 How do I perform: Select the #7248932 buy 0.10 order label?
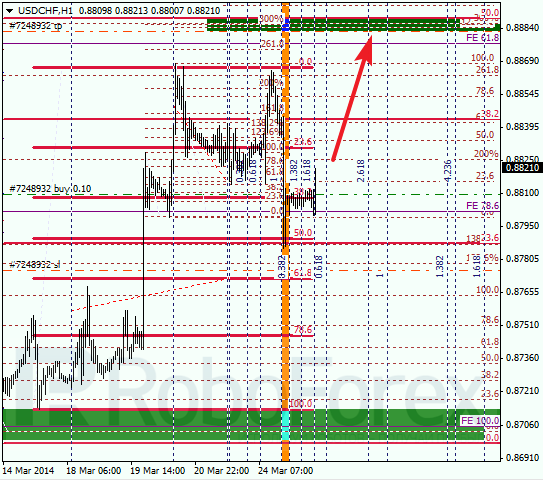point(50,189)
